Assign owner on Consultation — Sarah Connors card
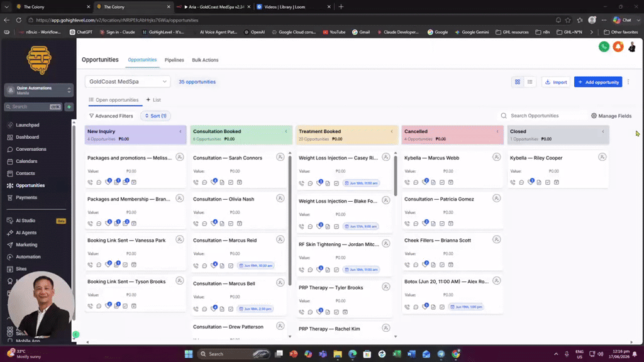This screenshot has width=644, height=362. [280, 157]
